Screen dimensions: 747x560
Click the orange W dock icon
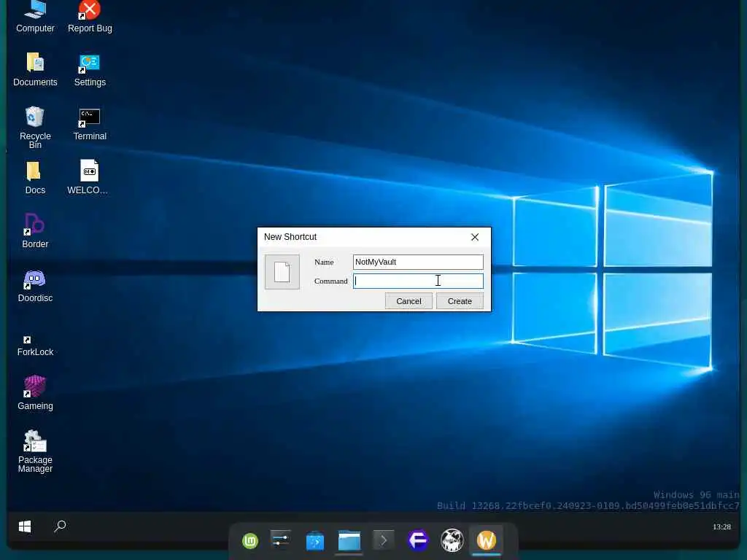[487, 540]
